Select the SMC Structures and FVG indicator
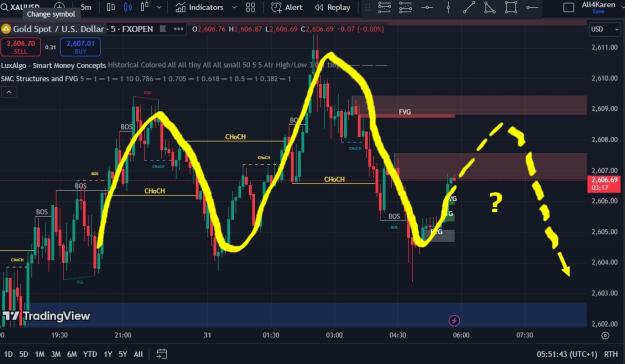This screenshot has height=364, width=625. [39, 79]
